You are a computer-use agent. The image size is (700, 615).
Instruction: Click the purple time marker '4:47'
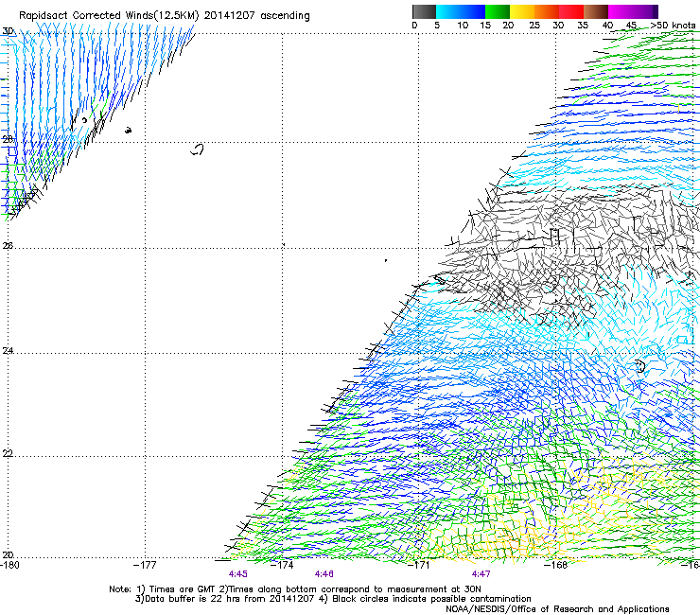point(481,574)
